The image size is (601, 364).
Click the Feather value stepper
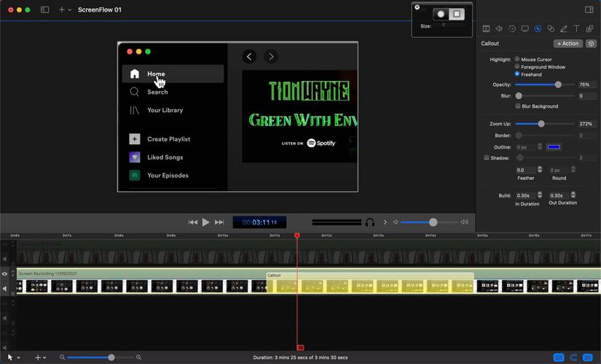pos(540,170)
